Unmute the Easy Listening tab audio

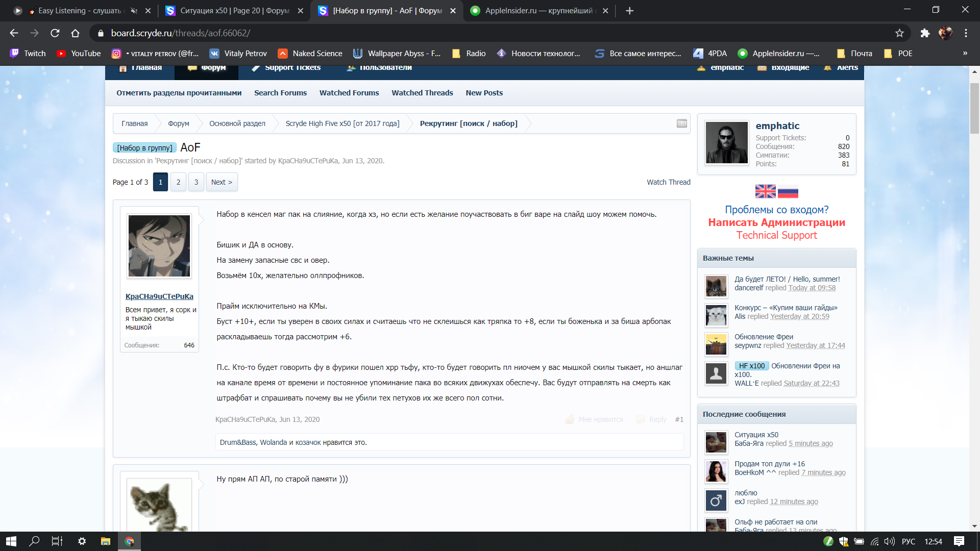click(134, 11)
